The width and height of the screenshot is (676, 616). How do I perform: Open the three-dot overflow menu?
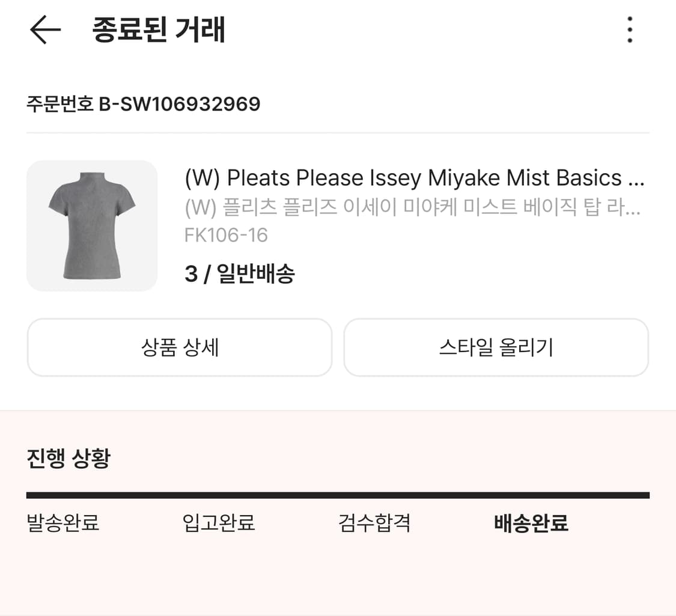coord(629,29)
